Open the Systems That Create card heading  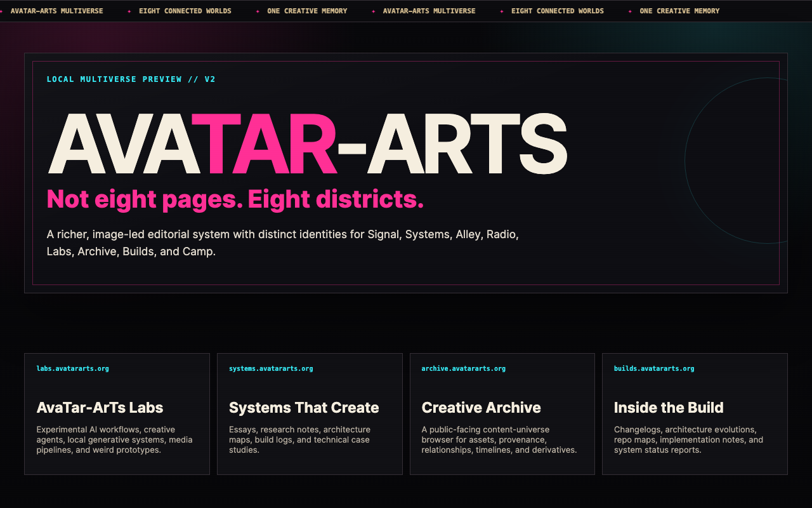coord(304,408)
